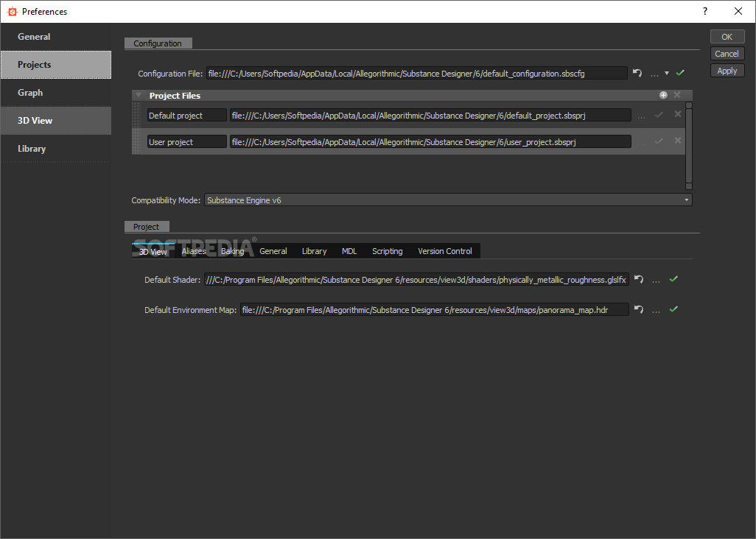Grab the Default project row drag handle
Image resolution: width=756 pixels, height=539 pixels.
coord(136,115)
